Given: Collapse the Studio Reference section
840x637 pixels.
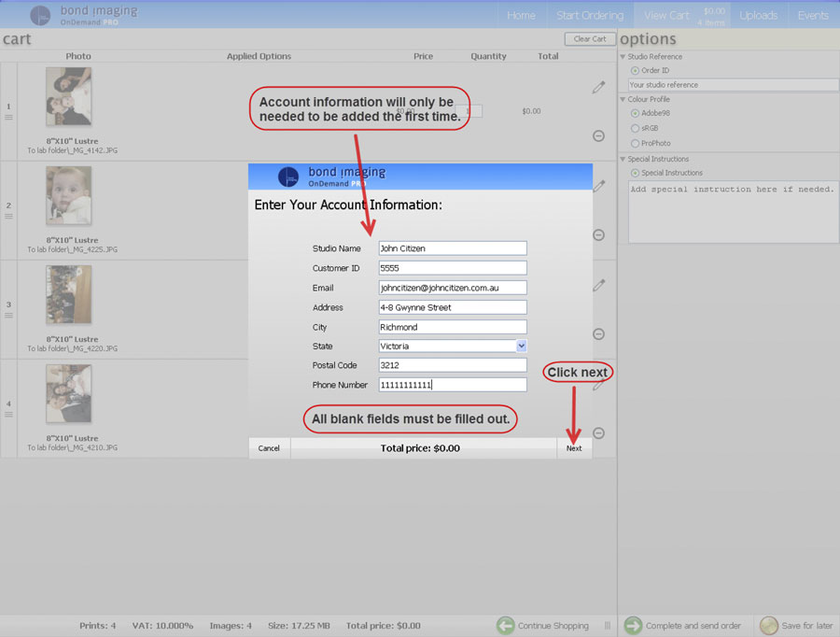Looking at the screenshot, I should pyautogui.click(x=623, y=57).
